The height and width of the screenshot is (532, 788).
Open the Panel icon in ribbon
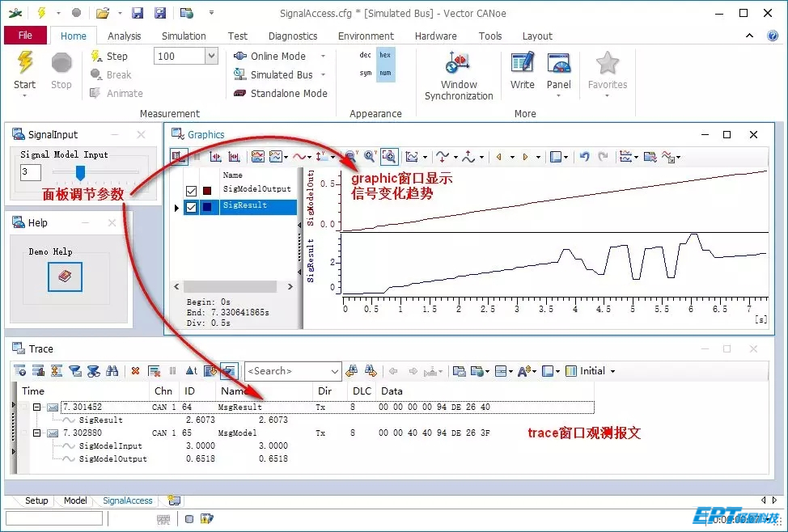[x=559, y=63]
